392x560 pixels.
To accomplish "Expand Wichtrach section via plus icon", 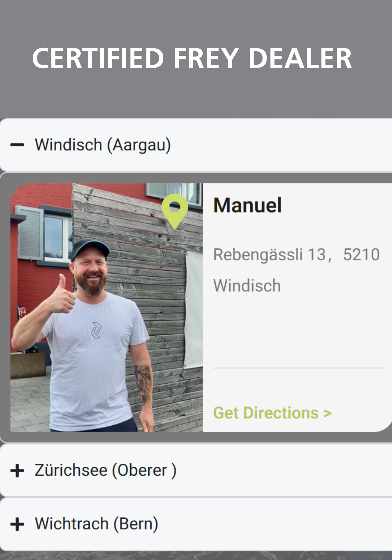I will (x=17, y=524).
